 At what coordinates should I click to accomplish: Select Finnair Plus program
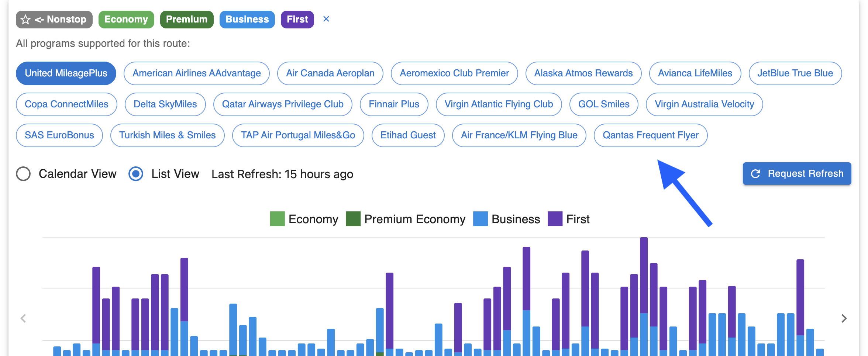pos(394,104)
